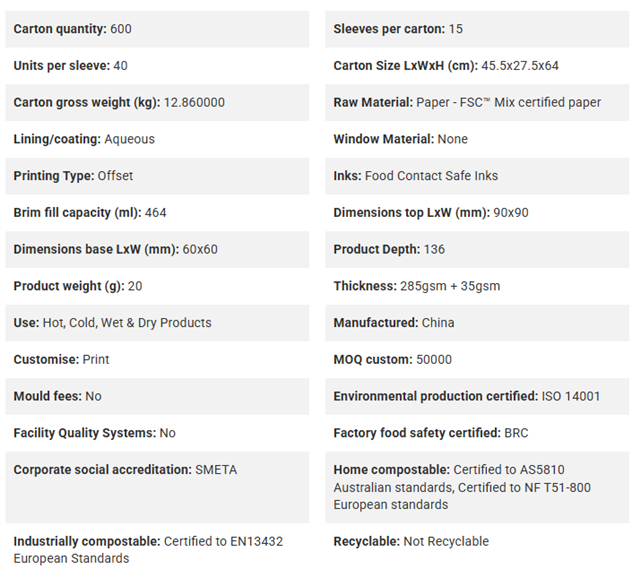This screenshot has width=640, height=577.
Task: Select Manufactured China cell
Action: coord(477,323)
